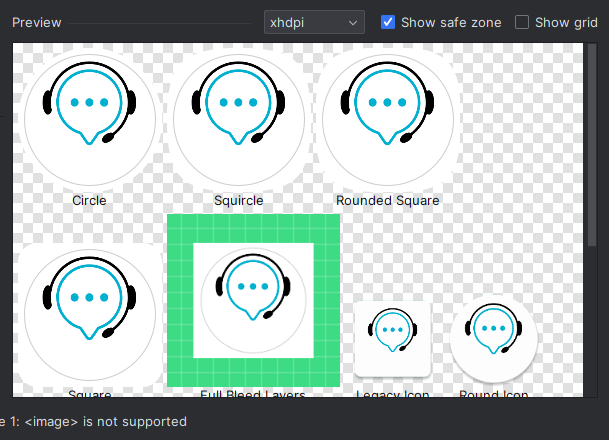This screenshot has width=609, height=440.
Task: Select the Square icon preview
Action: pyautogui.click(x=89, y=314)
